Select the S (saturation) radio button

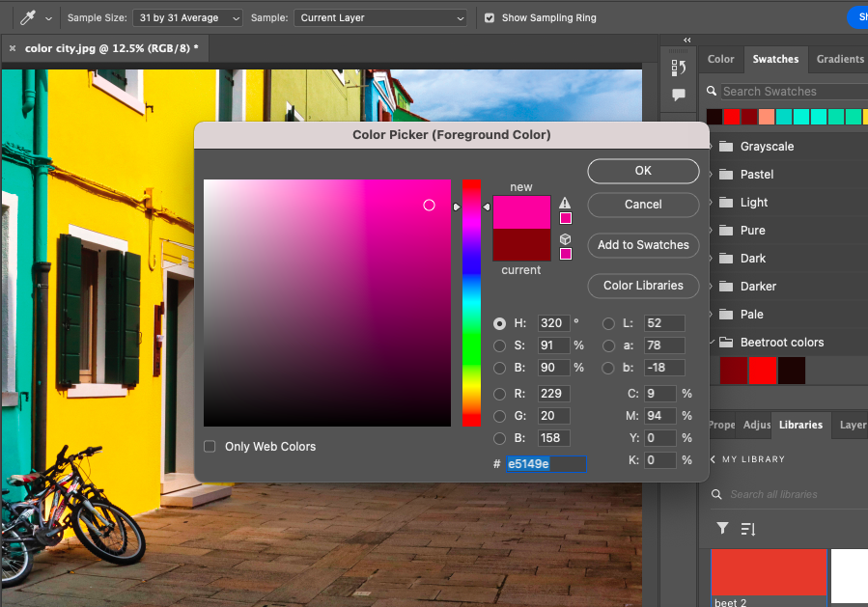[x=499, y=345]
